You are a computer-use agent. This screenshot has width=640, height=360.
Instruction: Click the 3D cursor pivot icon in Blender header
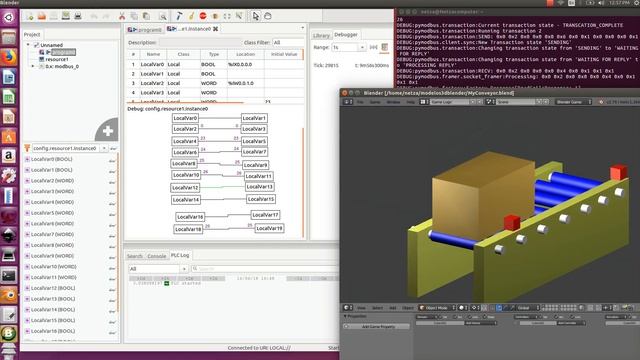pyautogui.click(x=475, y=308)
